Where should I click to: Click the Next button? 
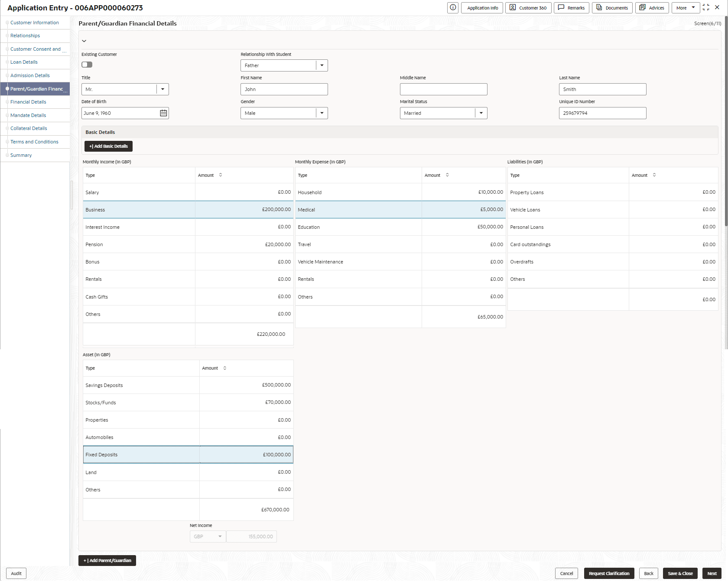pyautogui.click(x=712, y=573)
